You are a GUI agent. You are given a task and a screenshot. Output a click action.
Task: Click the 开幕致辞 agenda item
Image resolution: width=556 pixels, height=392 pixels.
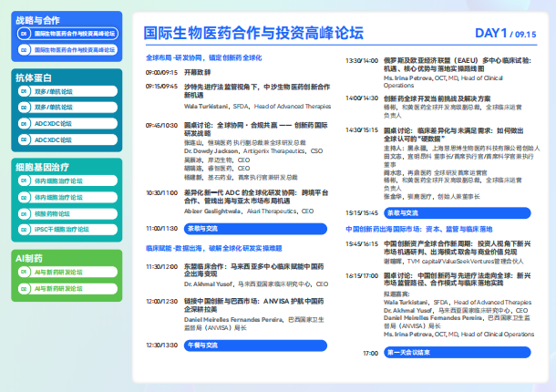tap(198, 72)
